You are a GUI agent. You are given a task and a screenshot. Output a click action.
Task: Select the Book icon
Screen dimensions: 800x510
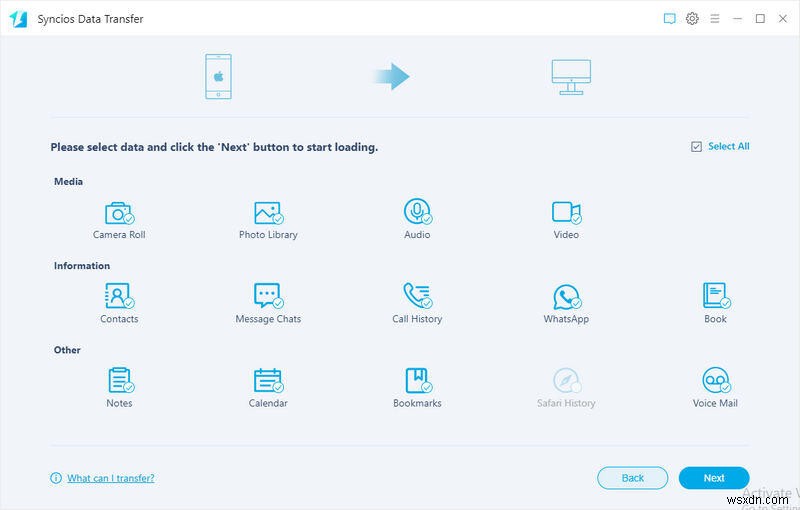point(716,296)
